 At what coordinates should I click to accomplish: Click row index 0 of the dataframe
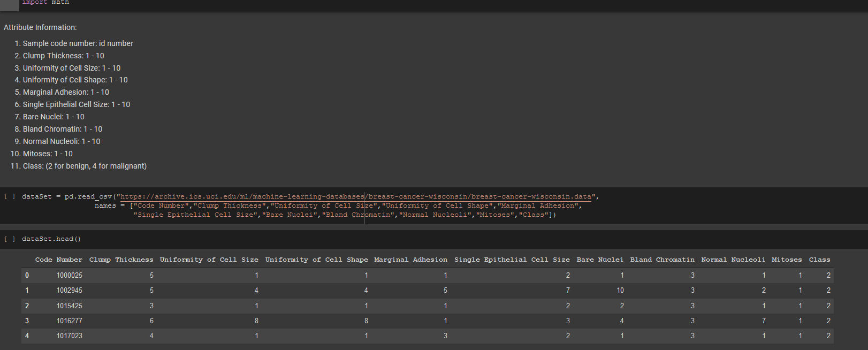[27, 275]
